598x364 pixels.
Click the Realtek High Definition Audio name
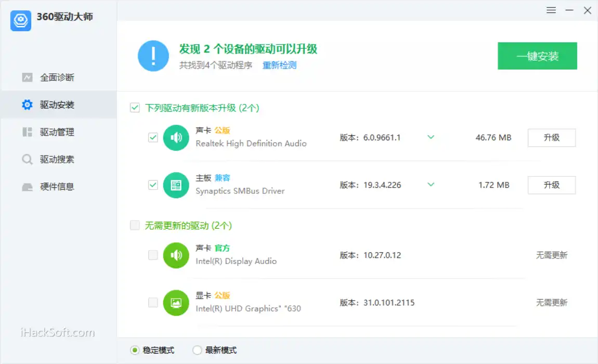pyautogui.click(x=251, y=144)
